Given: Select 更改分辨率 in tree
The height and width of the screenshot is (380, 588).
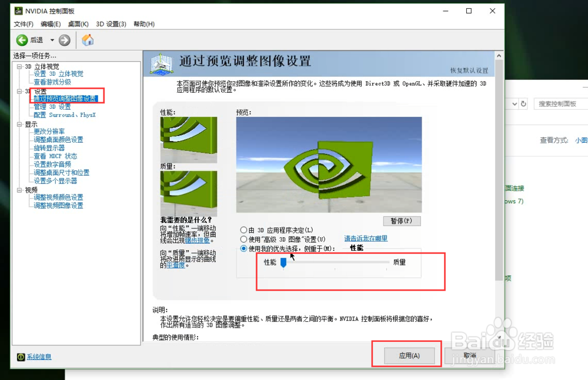Looking at the screenshot, I should click(x=49, y=132).
